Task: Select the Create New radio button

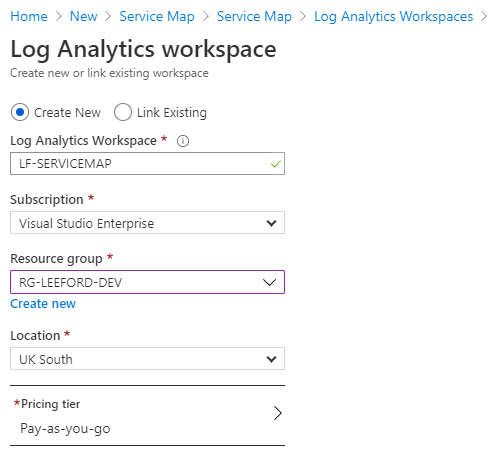Action: (20, 112)
